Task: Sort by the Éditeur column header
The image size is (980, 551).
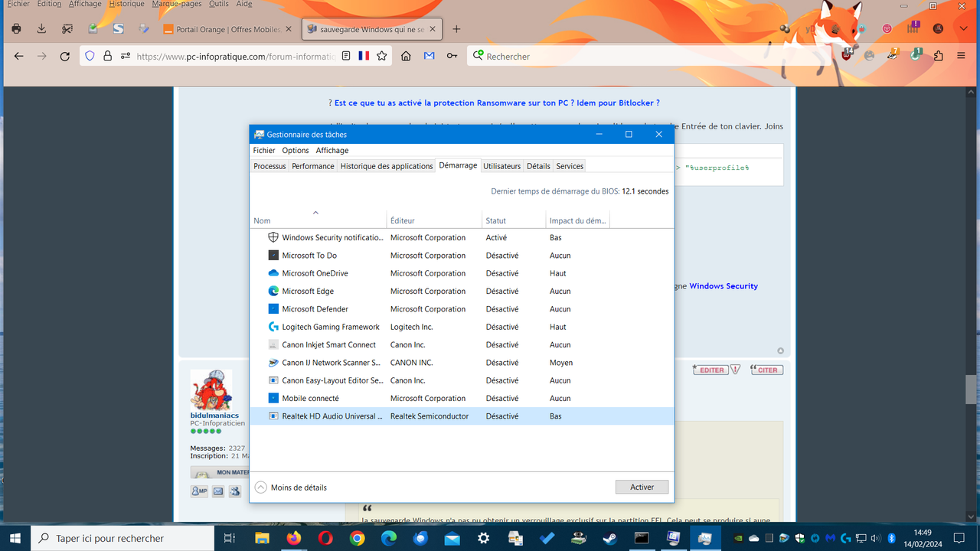Action: [434, 220]
